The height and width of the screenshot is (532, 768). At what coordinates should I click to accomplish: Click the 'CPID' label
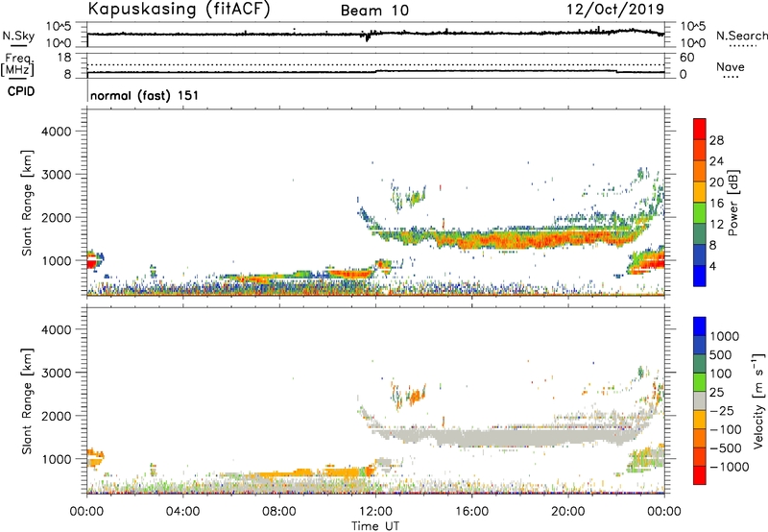click(x=21, y=91)
